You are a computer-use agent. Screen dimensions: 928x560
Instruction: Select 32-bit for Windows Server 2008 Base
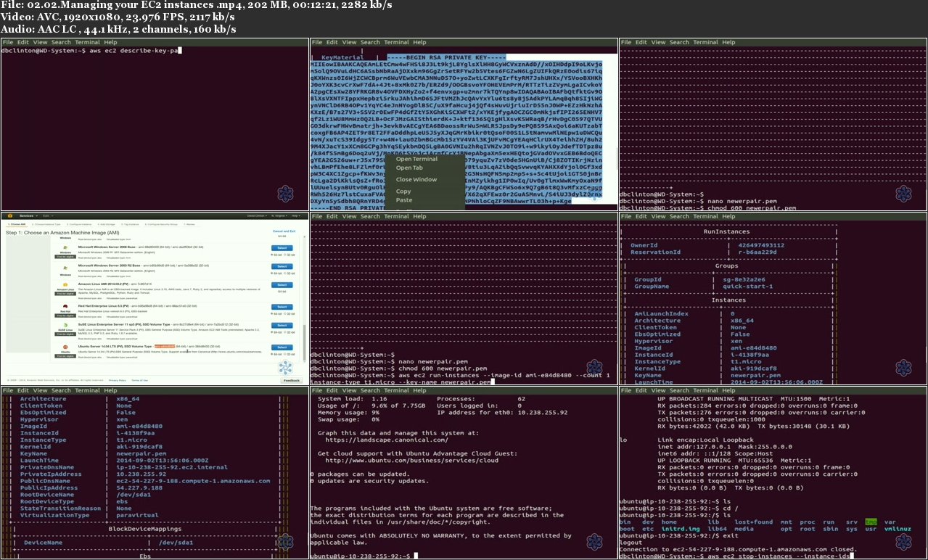tap(290, 255)
